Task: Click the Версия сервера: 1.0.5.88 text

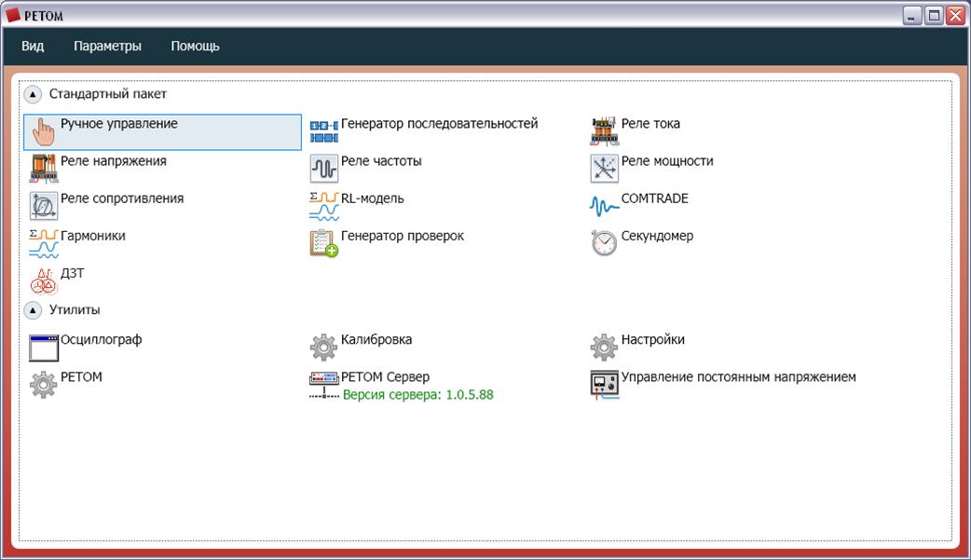Action: (418, 394)
